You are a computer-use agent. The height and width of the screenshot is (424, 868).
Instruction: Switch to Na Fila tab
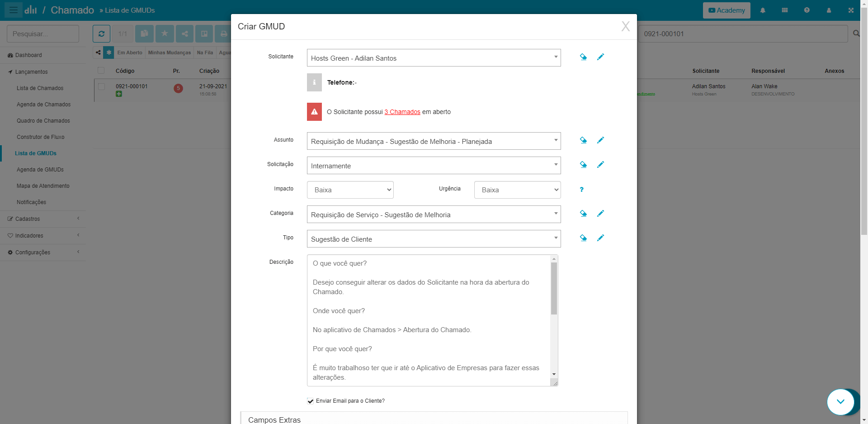(205, 52)
